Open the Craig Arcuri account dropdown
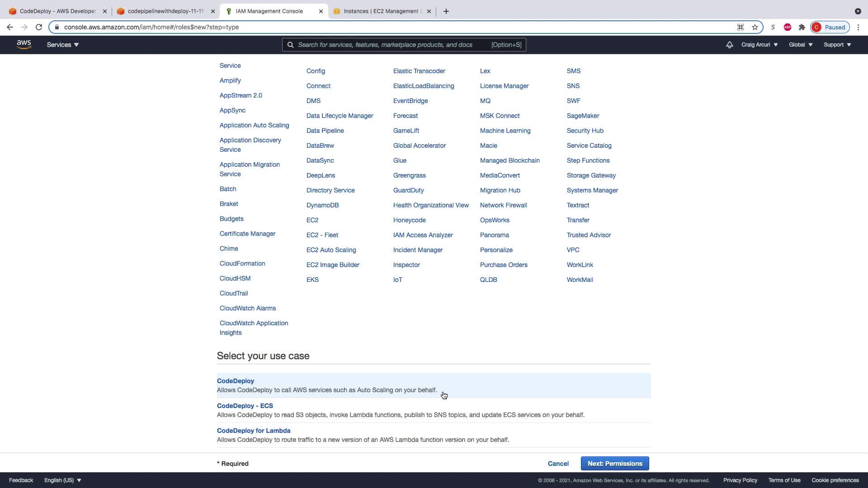This screenshot has width=868, height=488. pyautogui.click(x=759, y=45)
